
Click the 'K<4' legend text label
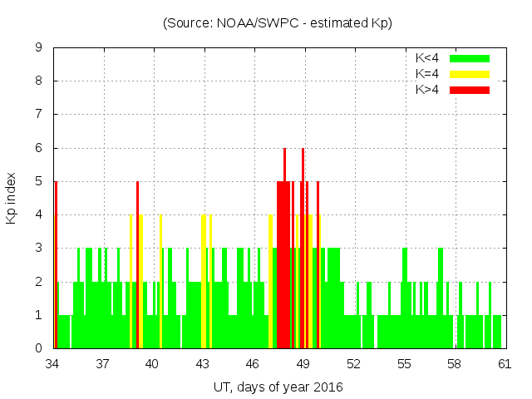427,58
